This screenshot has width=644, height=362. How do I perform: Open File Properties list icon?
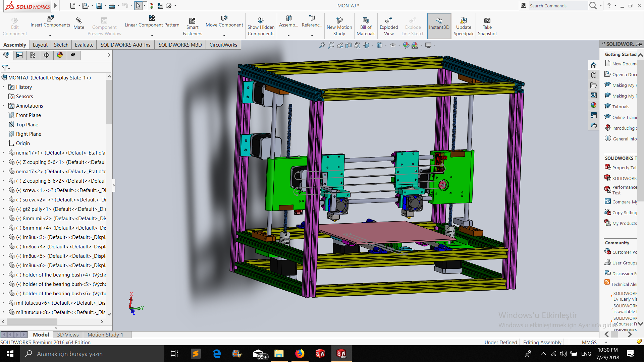pyautogui.click(x=160, y=6)
